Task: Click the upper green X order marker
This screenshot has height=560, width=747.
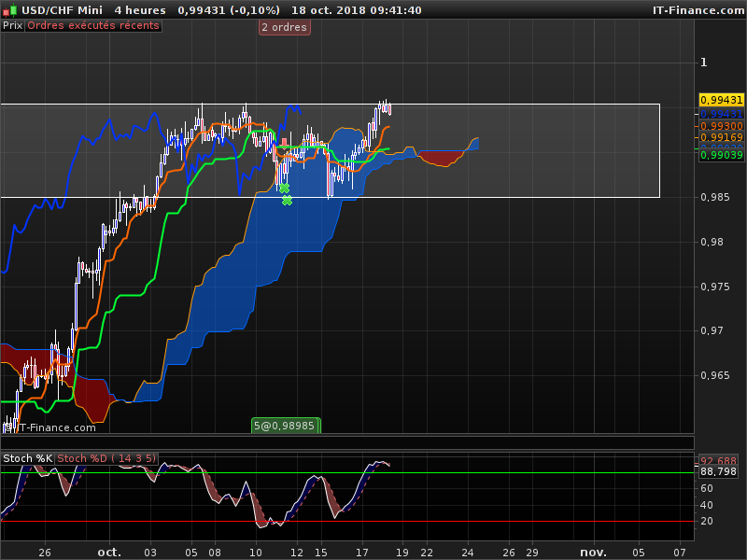Action: pyautogui.click(x=285, y=189)
